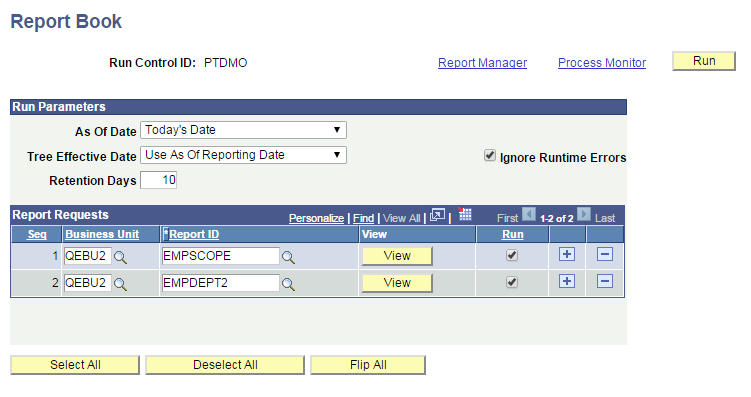Toggle Ignore Runtime Errors checkbox
The image size is (751, 397).
489,155
